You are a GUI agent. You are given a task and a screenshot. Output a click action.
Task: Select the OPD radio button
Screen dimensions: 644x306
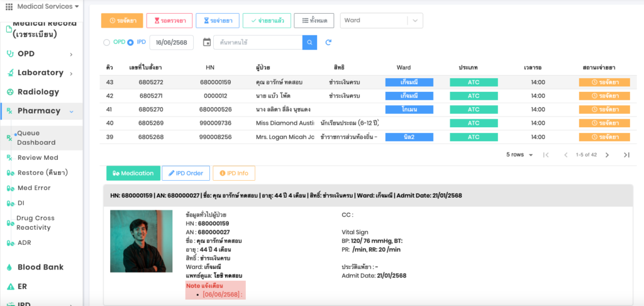(106, 42)
